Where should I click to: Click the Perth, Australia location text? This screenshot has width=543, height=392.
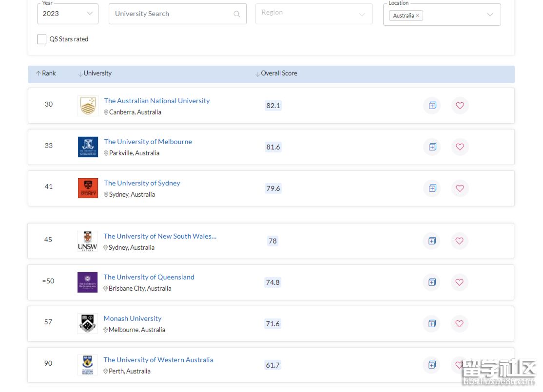[130, 371]
